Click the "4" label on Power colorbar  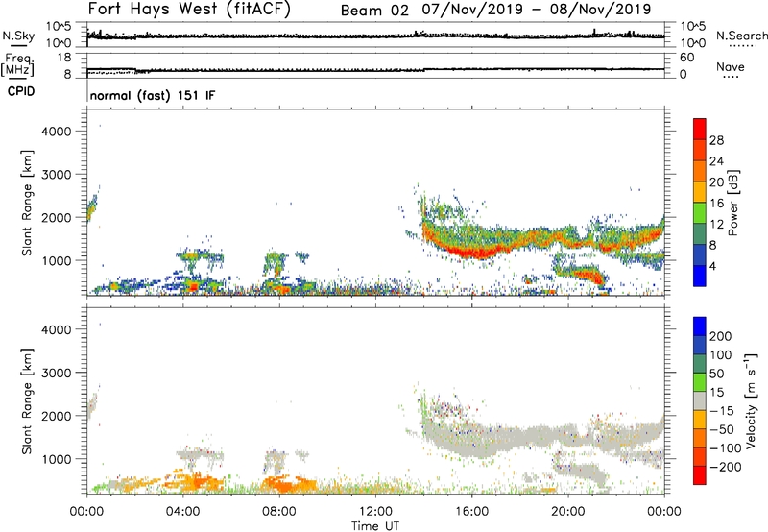click(712, 266)
